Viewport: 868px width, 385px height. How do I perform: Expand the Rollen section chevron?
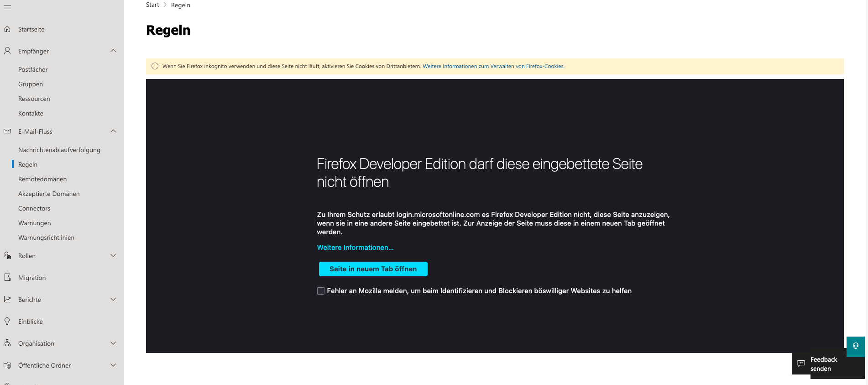click(113, 256)
